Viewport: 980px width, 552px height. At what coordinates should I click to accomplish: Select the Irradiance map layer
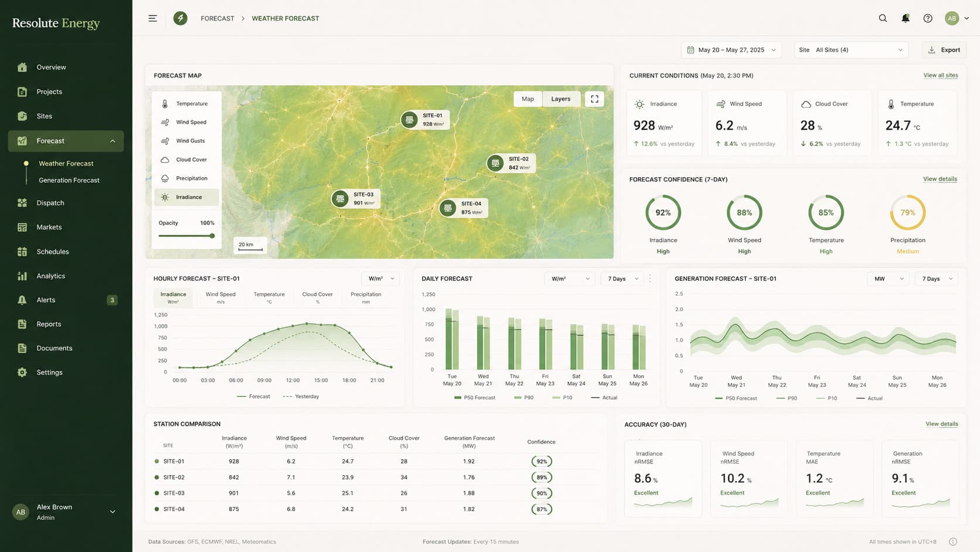tap(186, 197)
